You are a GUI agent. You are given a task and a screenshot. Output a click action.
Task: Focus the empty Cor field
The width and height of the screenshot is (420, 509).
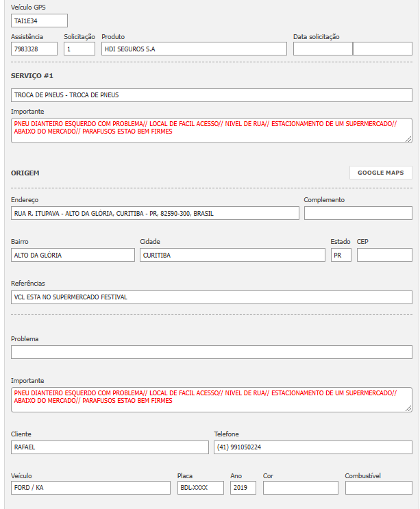click(x=300, y=488)
